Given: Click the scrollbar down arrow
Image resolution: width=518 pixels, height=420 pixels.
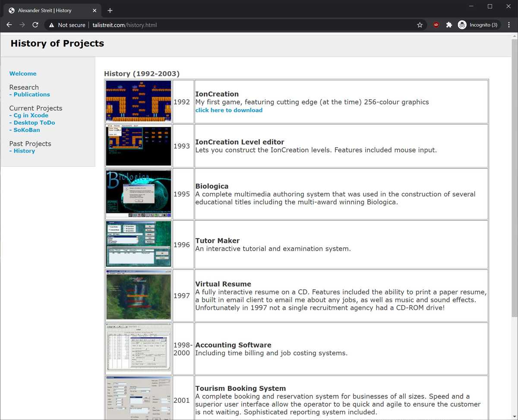Looking at the screenshot, I should click(x=514, y=417).
